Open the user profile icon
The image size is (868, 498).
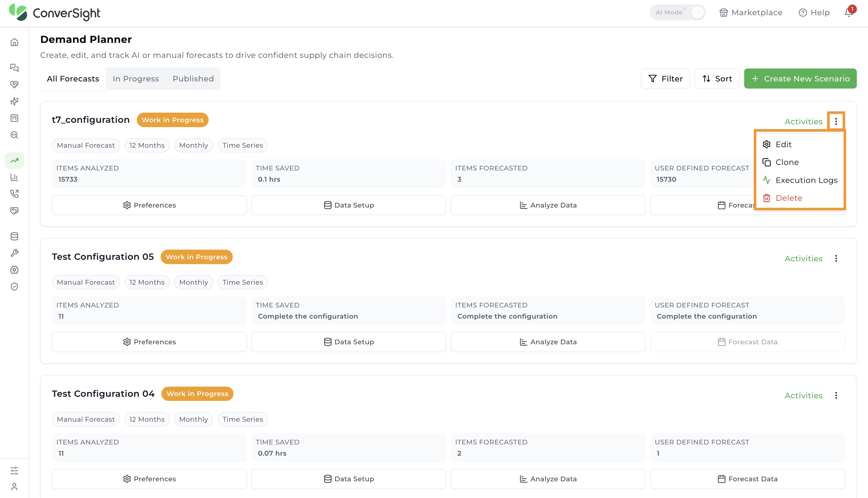pos(14,486)
